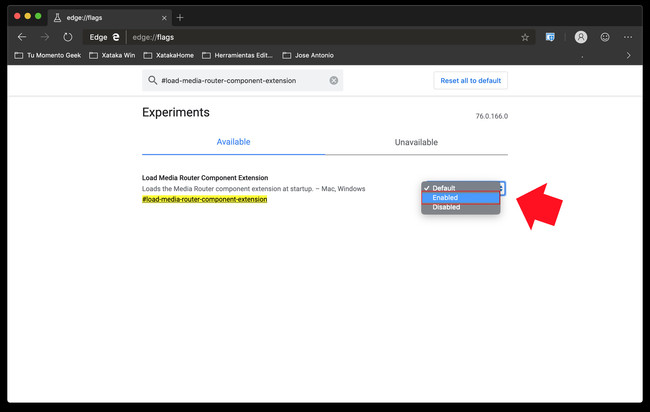Open the three-dot settings menu
Viewport: 650px width, 412px height.
[x=628, y=37]
